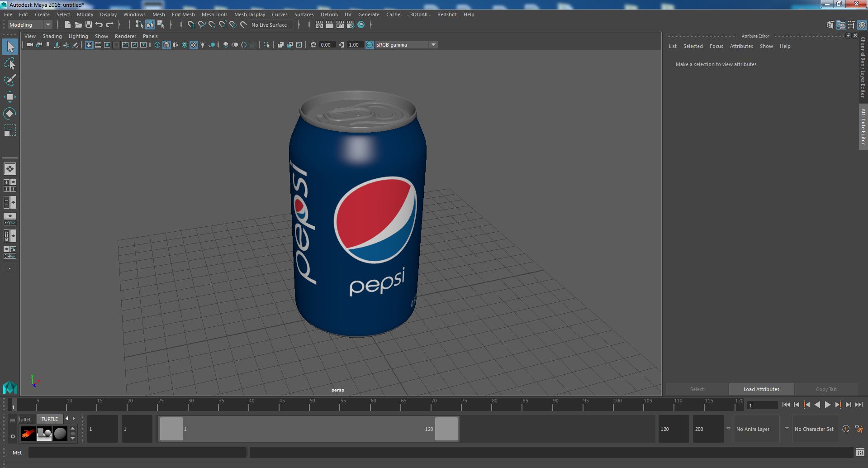
Task: Open a scene with folder icon
Action: click(x=78, y=25)
